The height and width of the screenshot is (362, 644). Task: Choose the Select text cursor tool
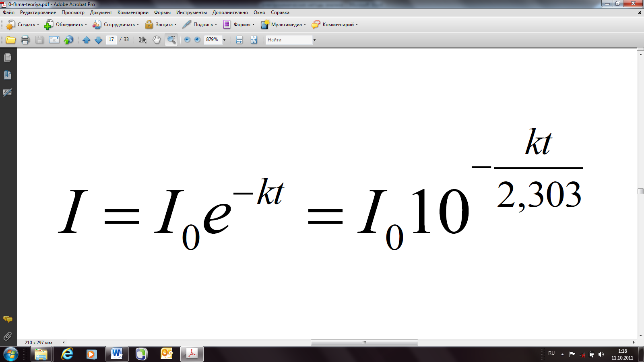pos(142,40)
